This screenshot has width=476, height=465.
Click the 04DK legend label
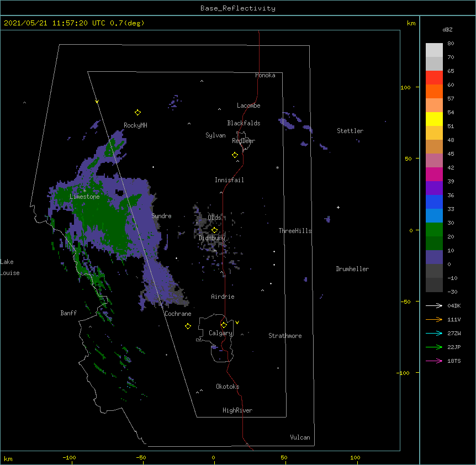click(x=454, y=305)
